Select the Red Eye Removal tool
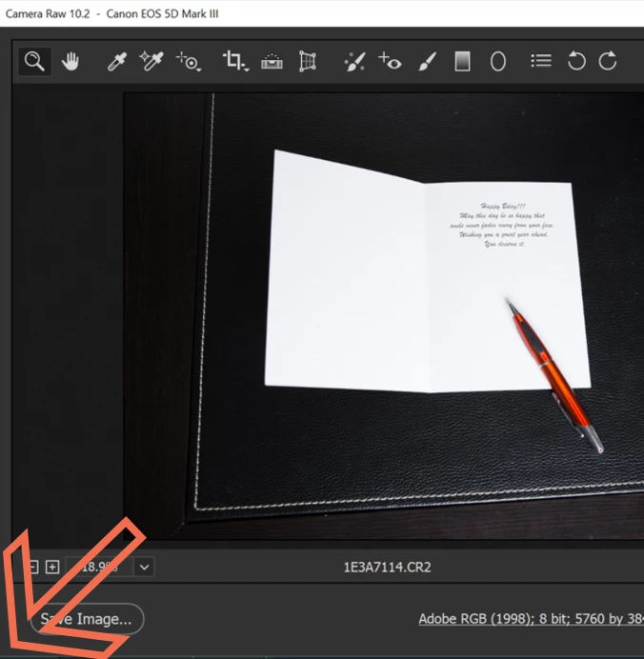The image size is (644, 659). click(x=390, y=61)
